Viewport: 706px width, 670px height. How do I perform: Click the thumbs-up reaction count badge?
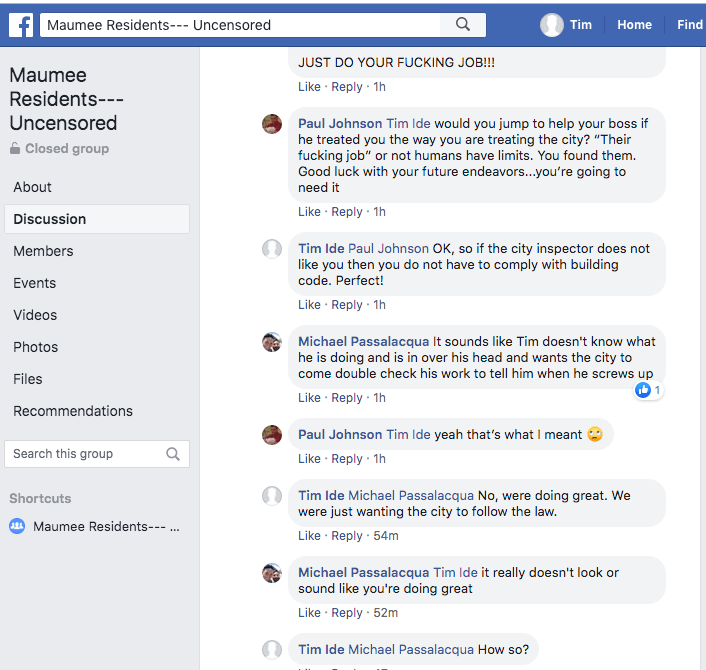pyautogui.click(x=647, y=390)
